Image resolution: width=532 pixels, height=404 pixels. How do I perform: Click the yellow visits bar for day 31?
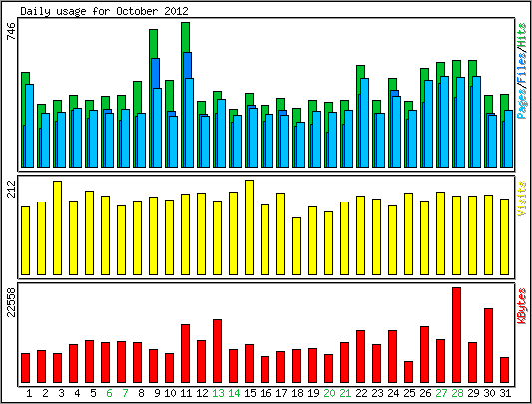(x=504, y=236)
